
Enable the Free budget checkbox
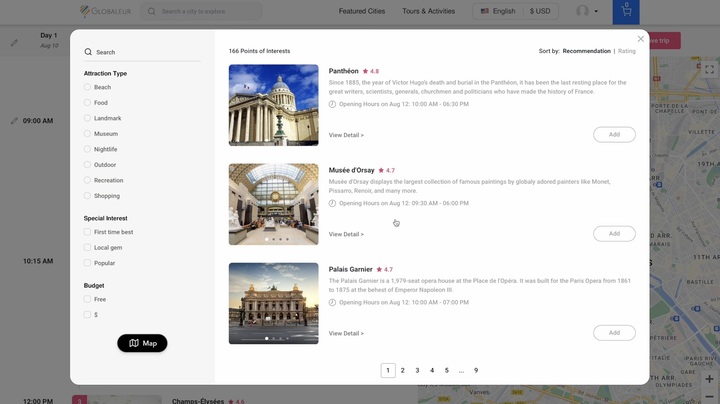(x=88, y=299)
